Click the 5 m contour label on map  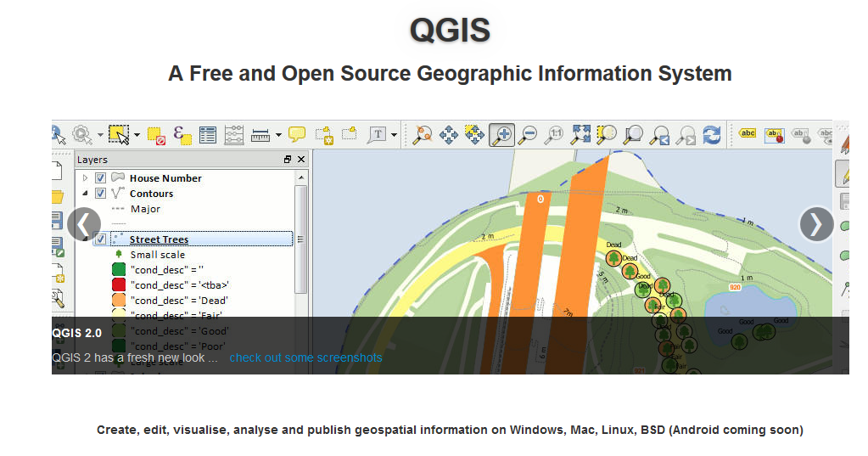click(x=602, y=277)
